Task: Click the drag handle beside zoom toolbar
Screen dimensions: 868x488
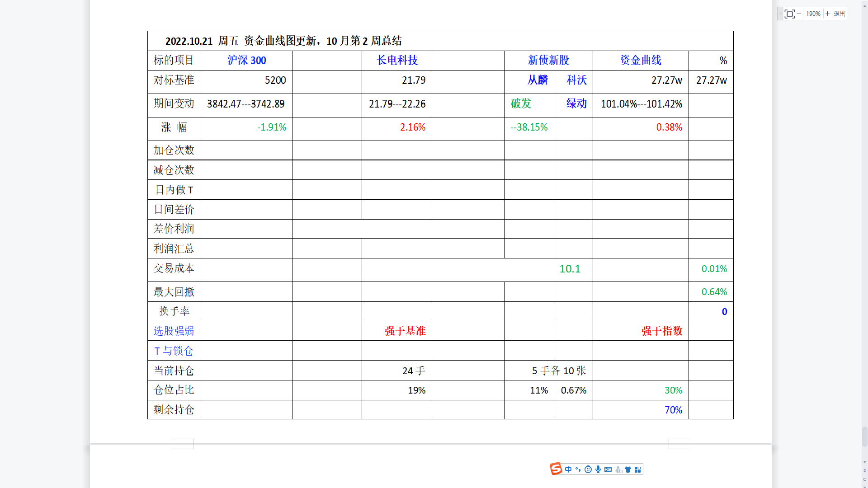Action: pos(780,13)
